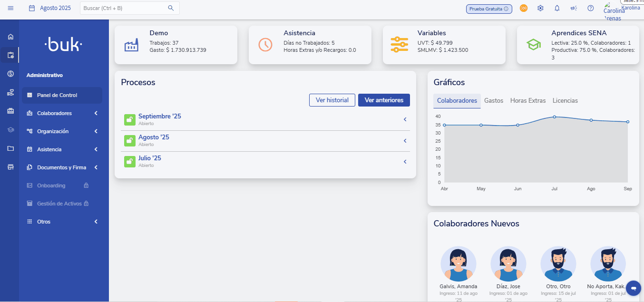Viewport: 644px width, 302px height.
Task: Switch to the Gastos chart tab
Action: [493, 101]
